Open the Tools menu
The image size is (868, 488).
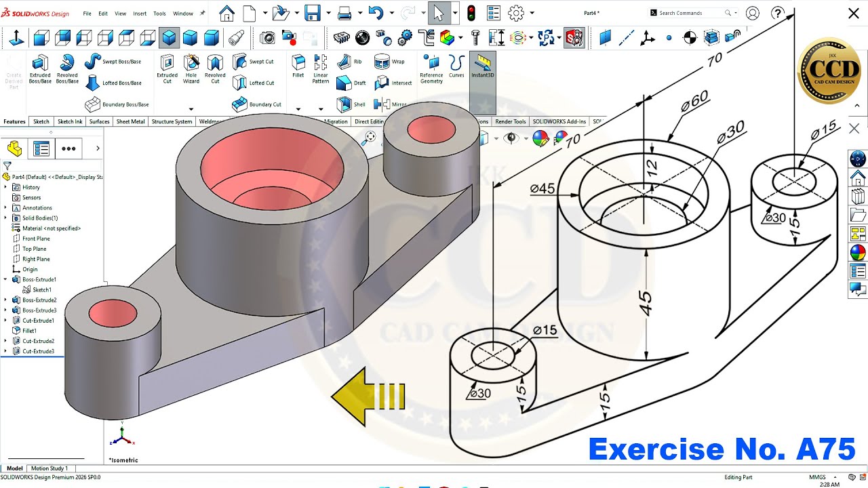tap(159, 14)
